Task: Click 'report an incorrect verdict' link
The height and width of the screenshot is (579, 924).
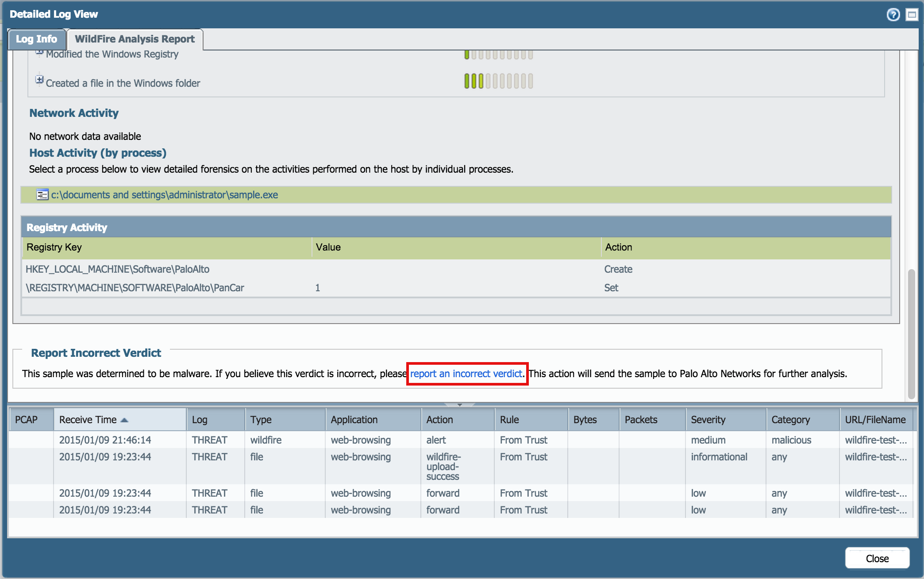Action: [466, 374]
